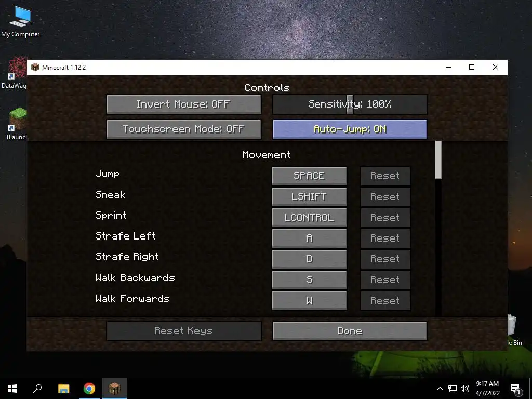Select the Recycle Bin desktop icon
532x399 pixels.
(x=514, y=330)
